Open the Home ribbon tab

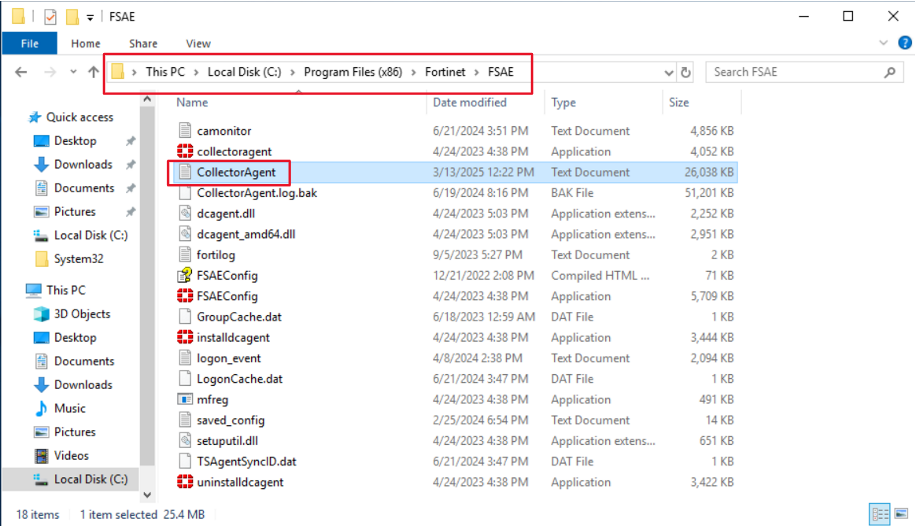86,43
